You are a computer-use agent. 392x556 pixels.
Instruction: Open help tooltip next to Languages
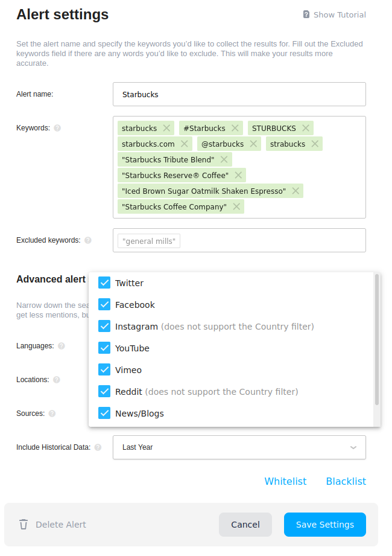click(62, 346)
